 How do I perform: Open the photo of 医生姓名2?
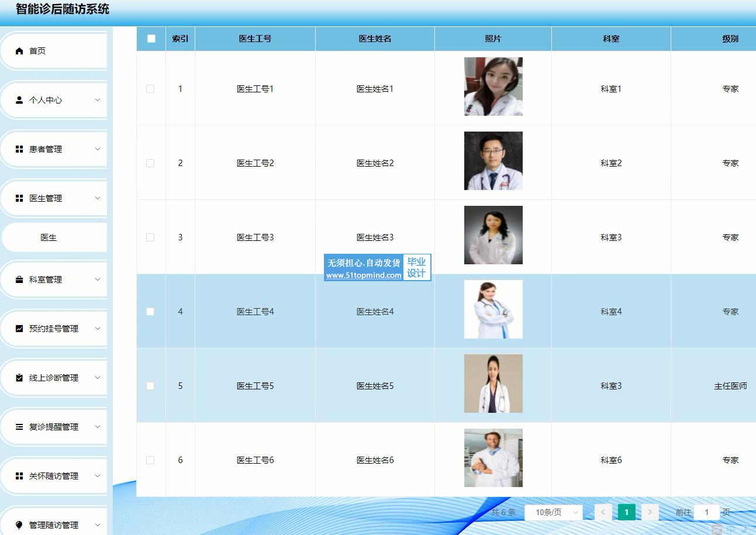click(493, 161)
